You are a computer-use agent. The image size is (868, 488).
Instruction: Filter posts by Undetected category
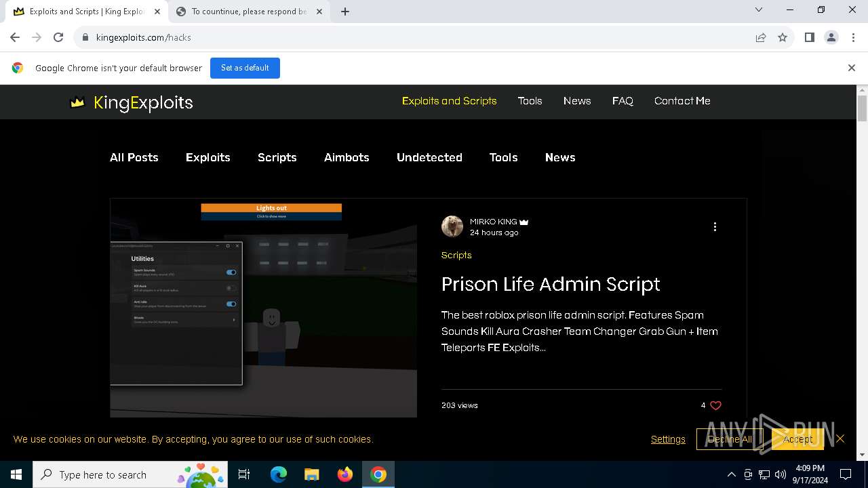(429, 157)
